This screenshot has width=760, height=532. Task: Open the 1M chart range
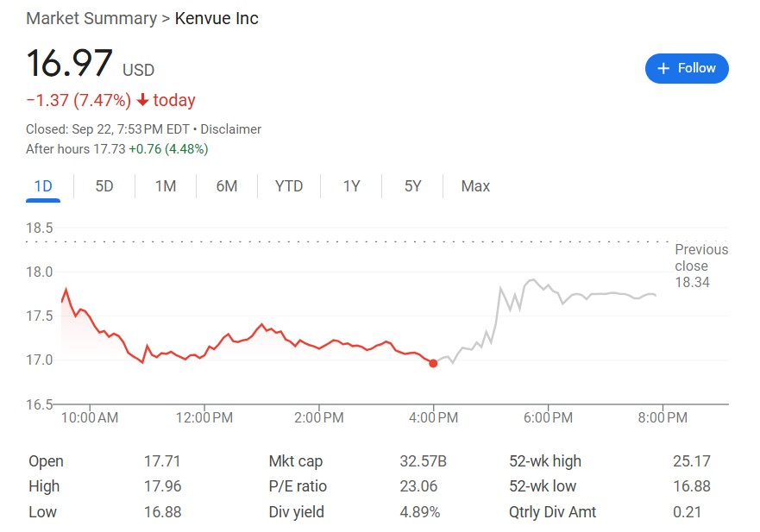tap(166, 186)
